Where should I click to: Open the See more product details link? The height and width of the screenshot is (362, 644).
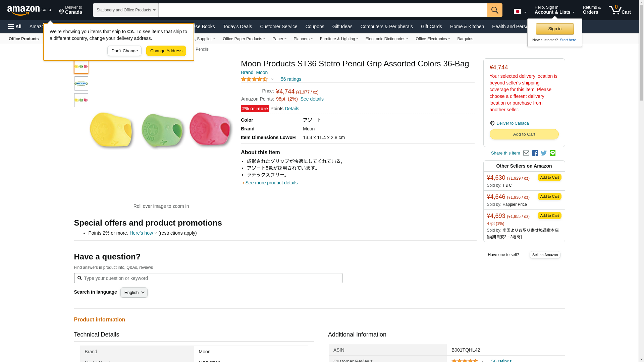[271, 183]
